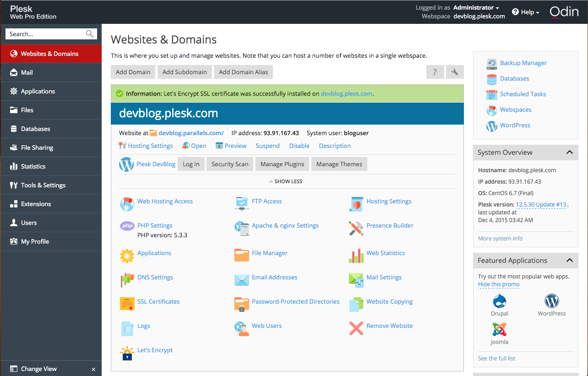
Task: Open Files in the sidebar
Action: [51, 110]
